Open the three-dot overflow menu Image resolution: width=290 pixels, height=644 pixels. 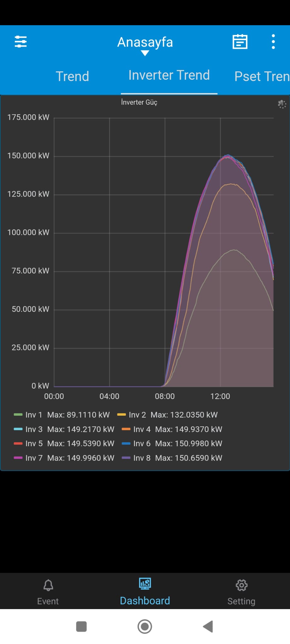(273, 42)
